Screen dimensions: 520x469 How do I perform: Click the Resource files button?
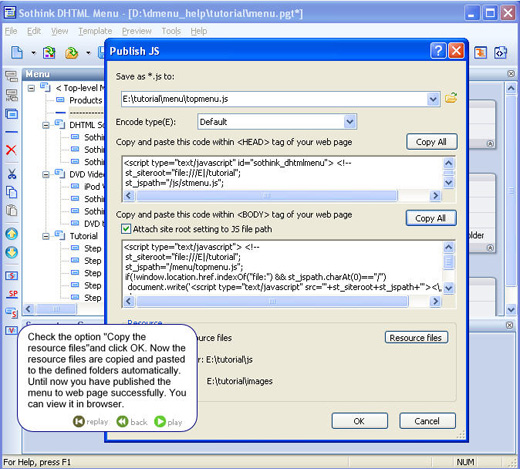point(416,338)
